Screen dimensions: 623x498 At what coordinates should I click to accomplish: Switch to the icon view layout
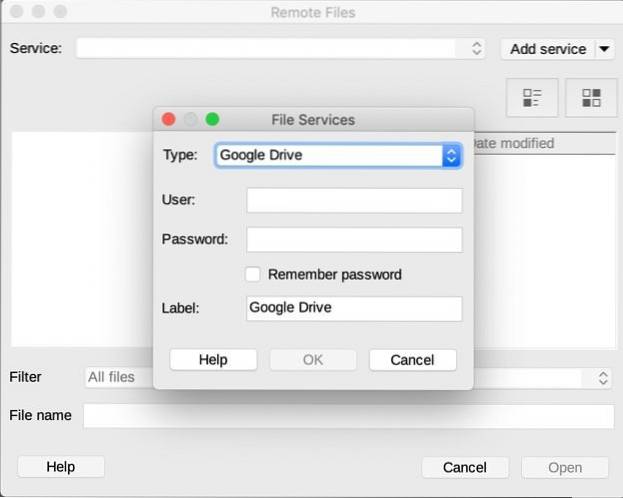[x=591, y=97]
